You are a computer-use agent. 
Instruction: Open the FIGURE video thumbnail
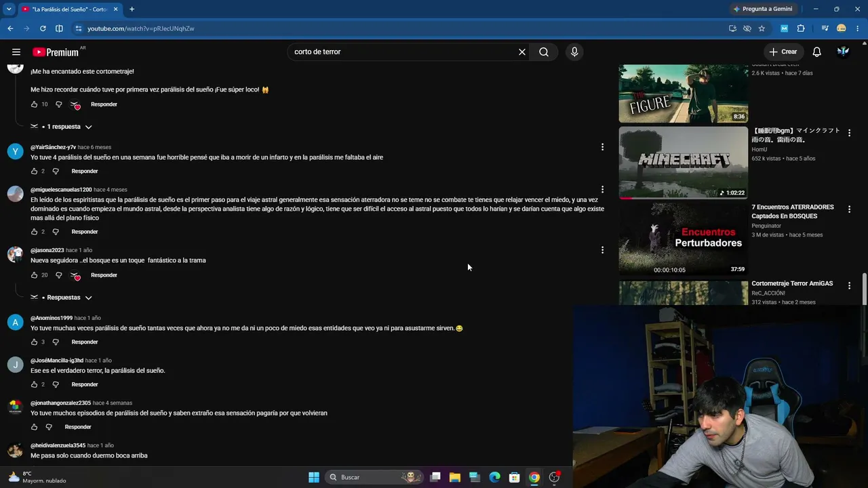[683, 94]
